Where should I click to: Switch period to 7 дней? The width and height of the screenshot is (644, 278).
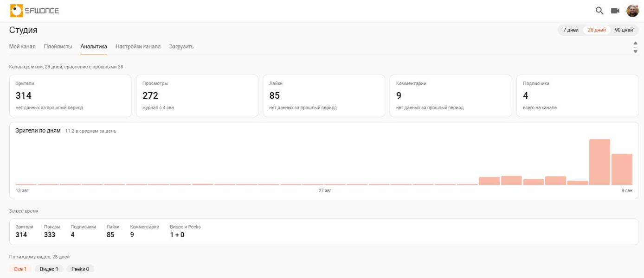[x=571, y=30]
